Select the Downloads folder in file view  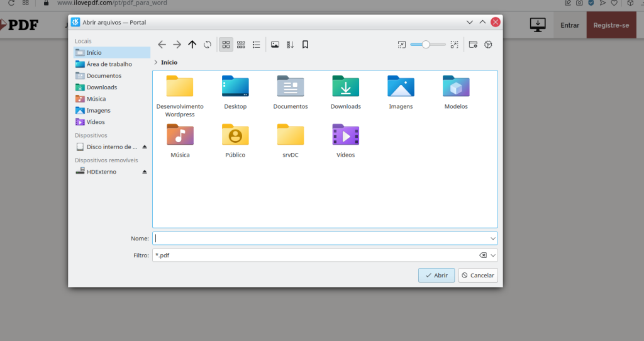coord(346,92)
